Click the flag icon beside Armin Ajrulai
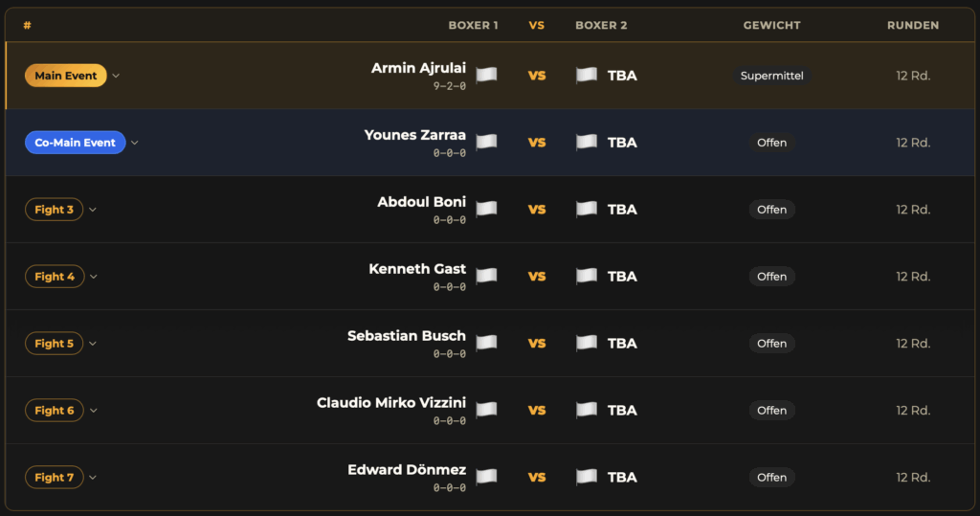The width and height of the screenshot is (980, 516). 486,75
